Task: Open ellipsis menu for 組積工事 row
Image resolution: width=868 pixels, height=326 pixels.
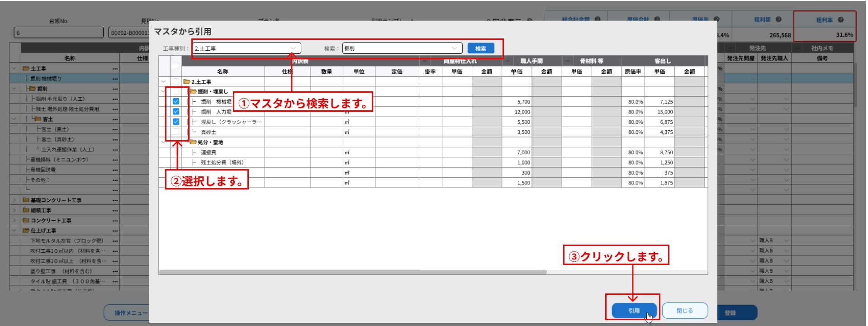Action: pos(115,210)
